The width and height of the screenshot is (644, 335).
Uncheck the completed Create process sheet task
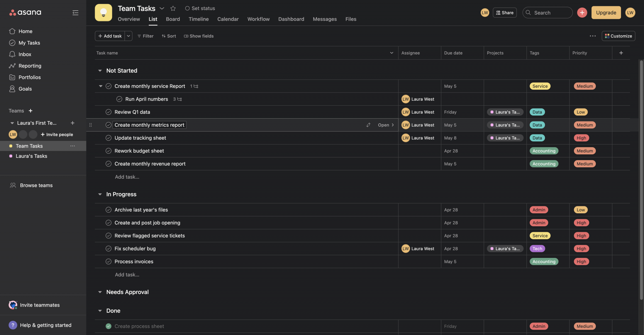pyautogui.click(x=108, y=326)
